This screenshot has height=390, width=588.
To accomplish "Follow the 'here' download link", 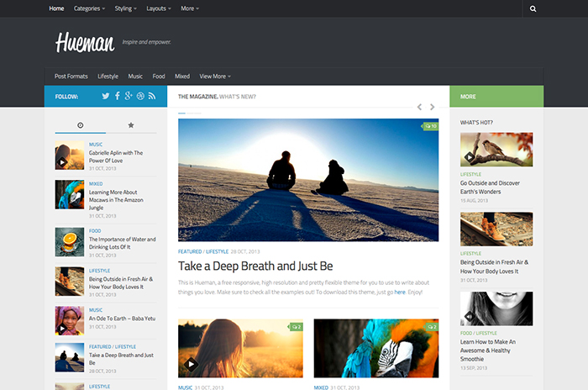I will (400, 292).
